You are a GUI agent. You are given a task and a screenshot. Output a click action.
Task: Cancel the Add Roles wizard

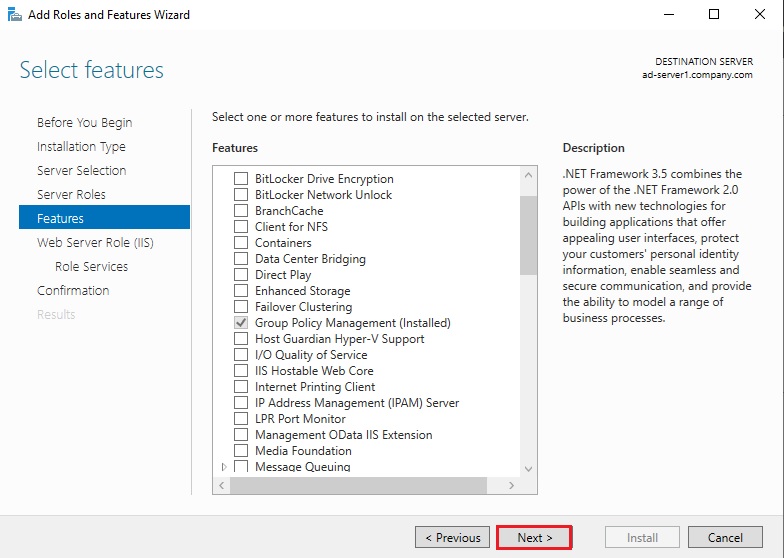[x=725, y=537]
